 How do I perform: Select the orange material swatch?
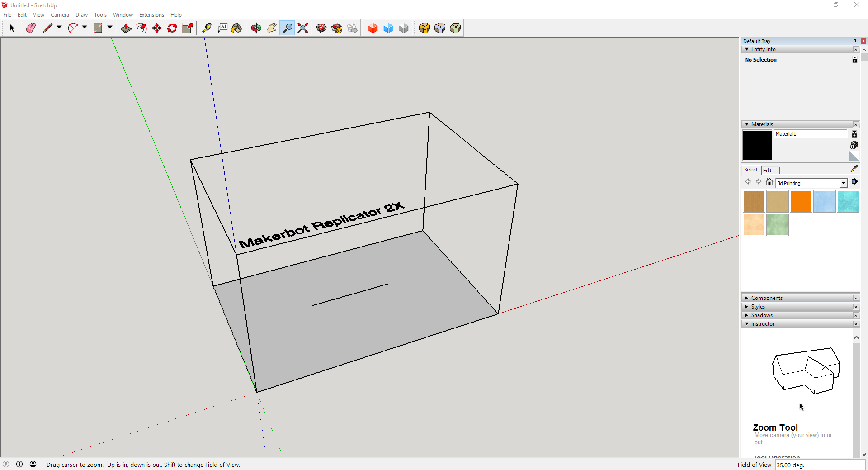click(x=801, y=201)
